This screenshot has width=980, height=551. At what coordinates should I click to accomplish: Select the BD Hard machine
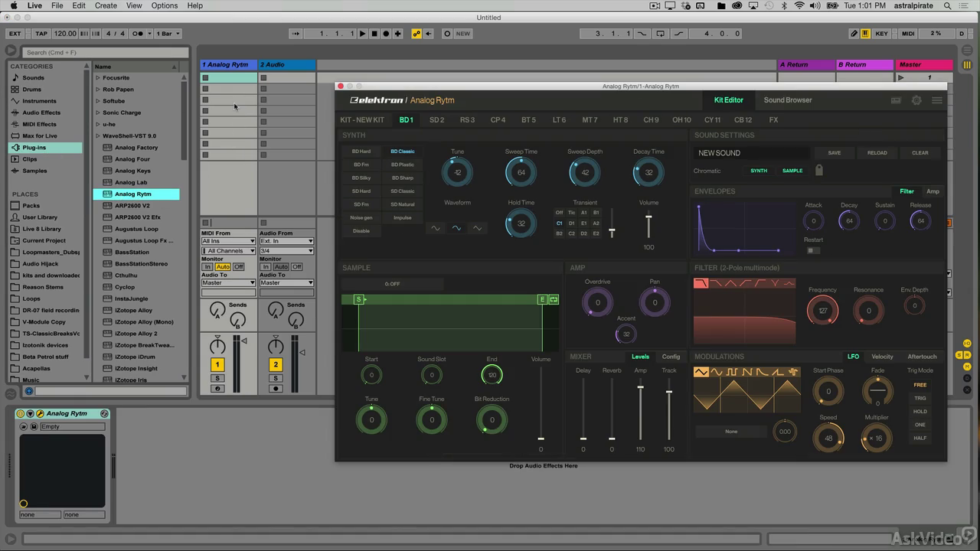[361, 152]
